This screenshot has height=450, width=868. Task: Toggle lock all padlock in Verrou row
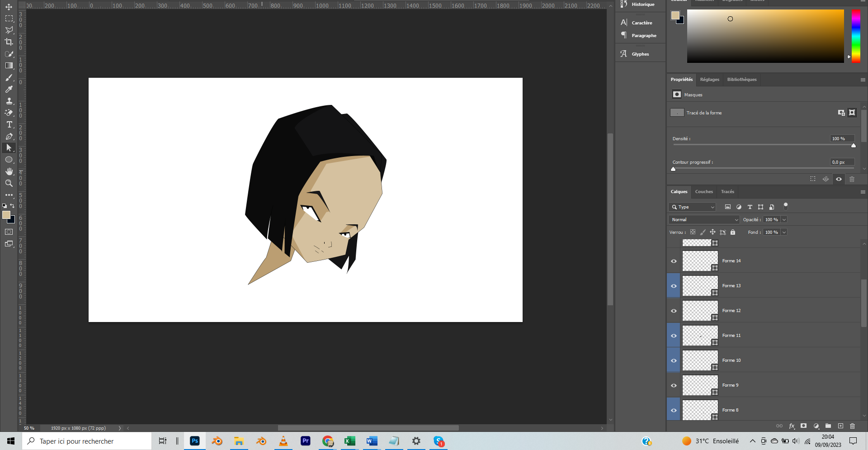pos(733,232)
